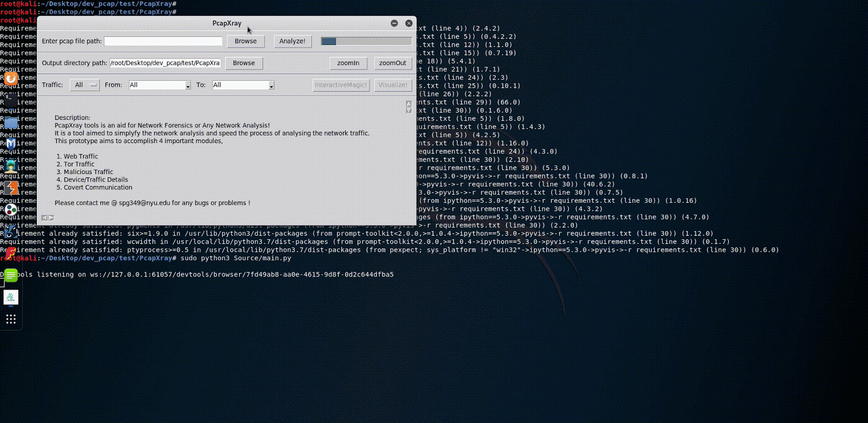Launch the red F Faraday dock icon
The height and width of the screenshot is (423, 868).
point(10,253)
